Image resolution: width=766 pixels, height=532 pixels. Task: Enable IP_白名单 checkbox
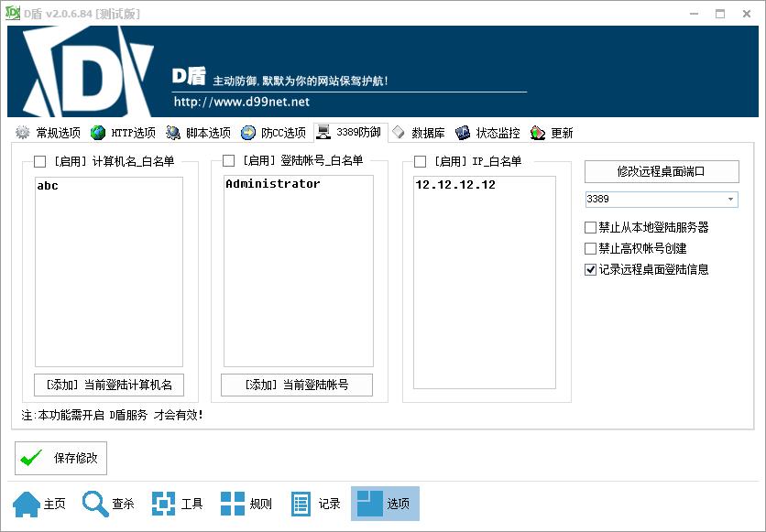[x=421, y=161]
